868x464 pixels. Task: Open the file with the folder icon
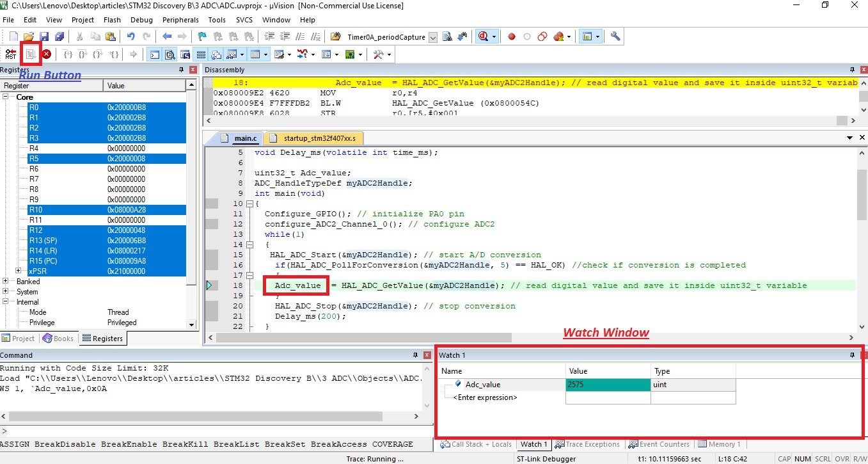pos(29,36)
